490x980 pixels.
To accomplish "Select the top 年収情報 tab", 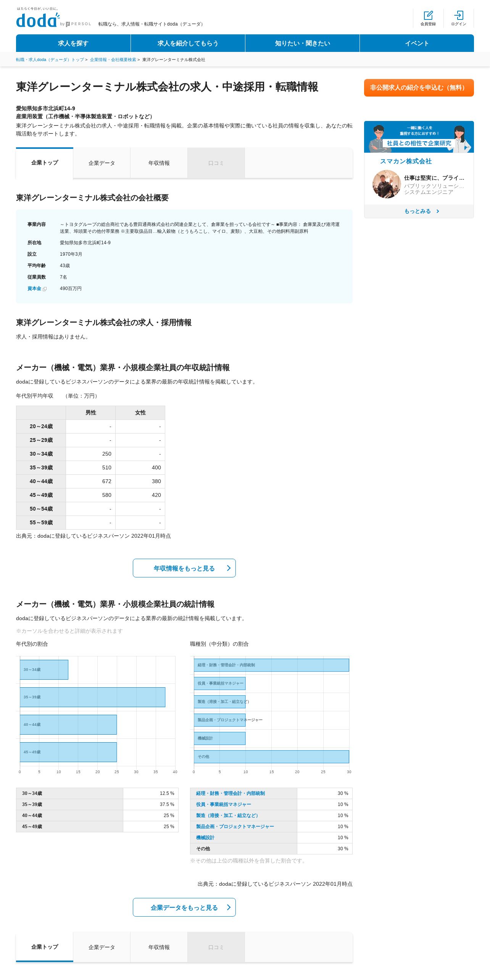I will (x=159, y=163).
